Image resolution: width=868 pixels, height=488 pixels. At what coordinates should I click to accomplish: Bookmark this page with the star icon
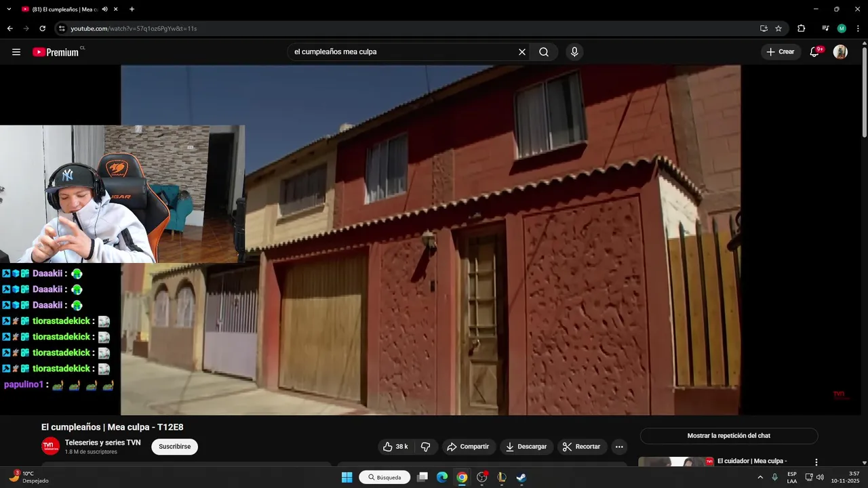778,28
